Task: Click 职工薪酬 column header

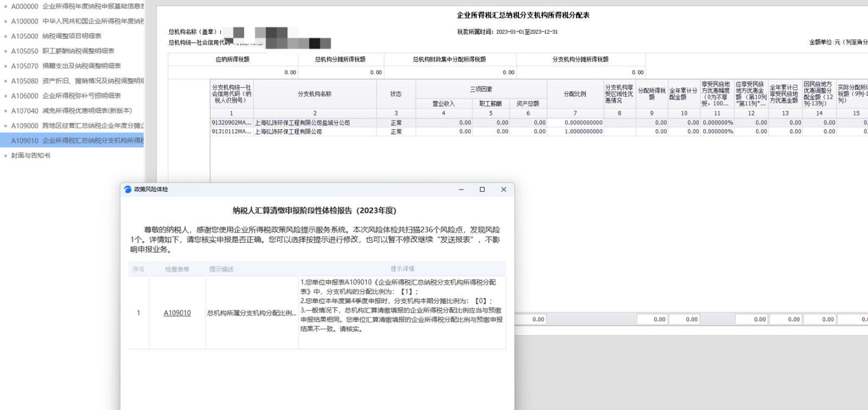Action: [x=490, y=104]
